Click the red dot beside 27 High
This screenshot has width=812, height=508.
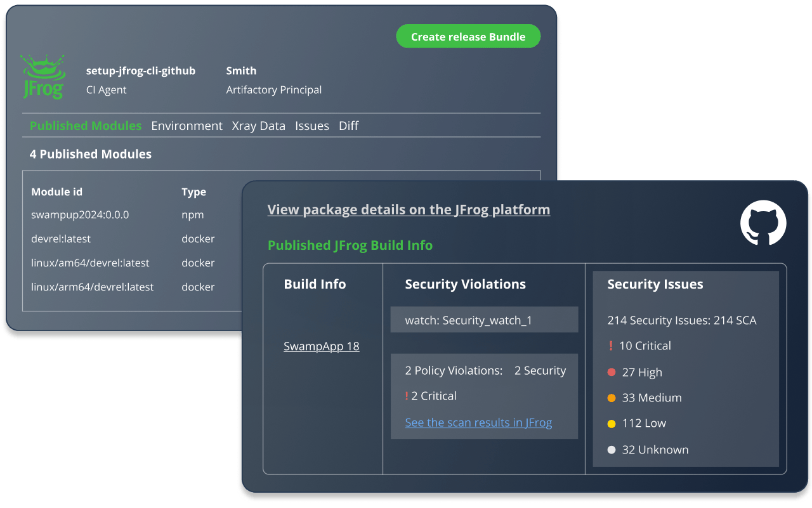point(612,372)
